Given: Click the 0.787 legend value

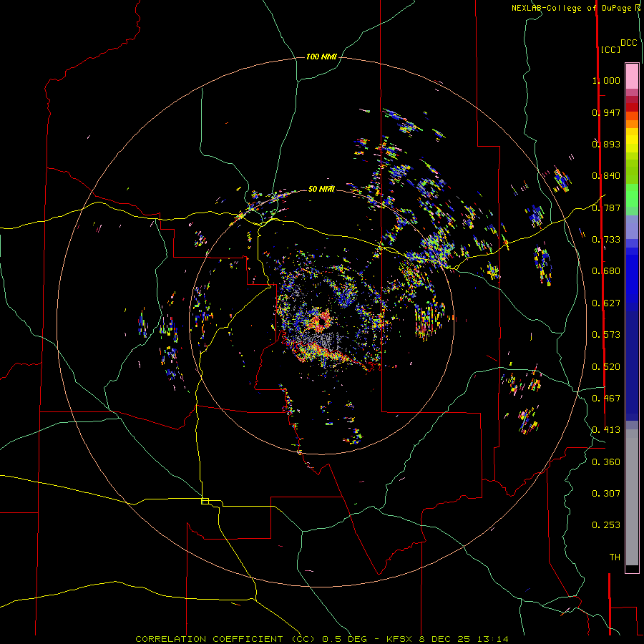Looking at the screenshot, I should click(606, 208).
